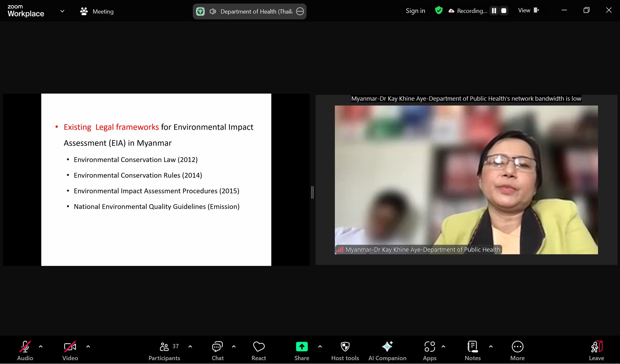Pause the cloud recording

[494, 11]
